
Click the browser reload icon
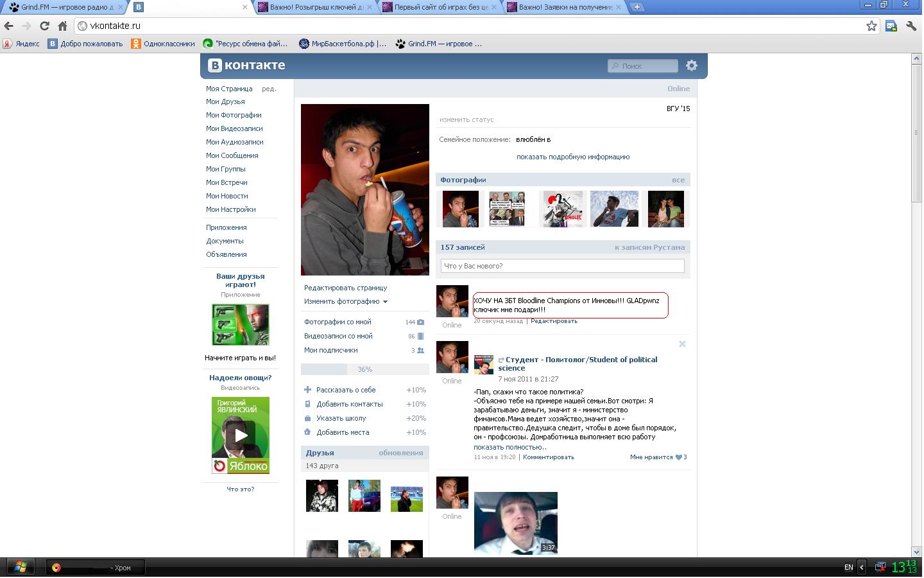tap(44, 26)
